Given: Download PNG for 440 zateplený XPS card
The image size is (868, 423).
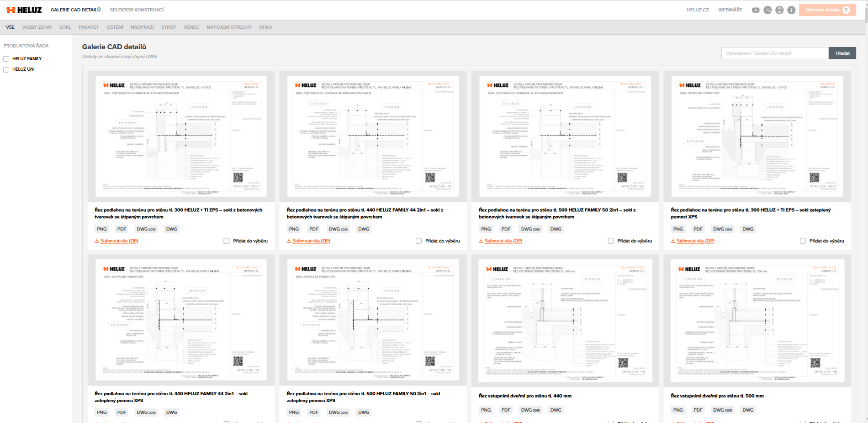Looking at the screenshot, I should [x=102, y=412].
